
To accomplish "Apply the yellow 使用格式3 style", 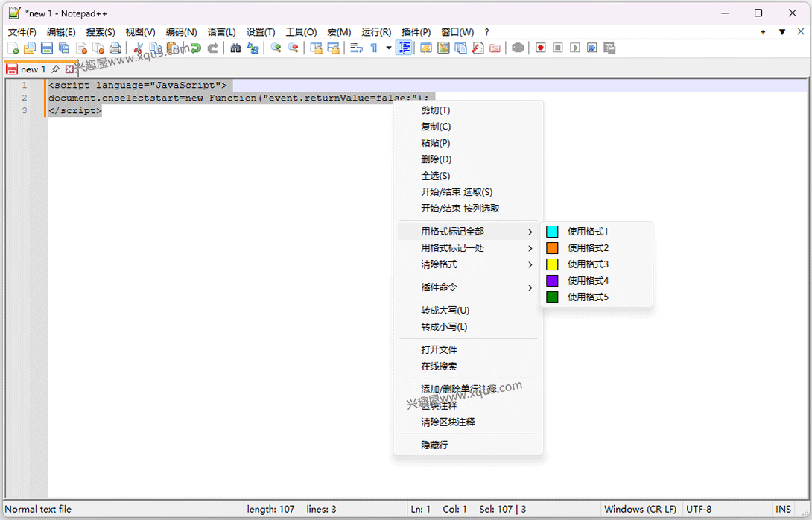I will 597,264.
